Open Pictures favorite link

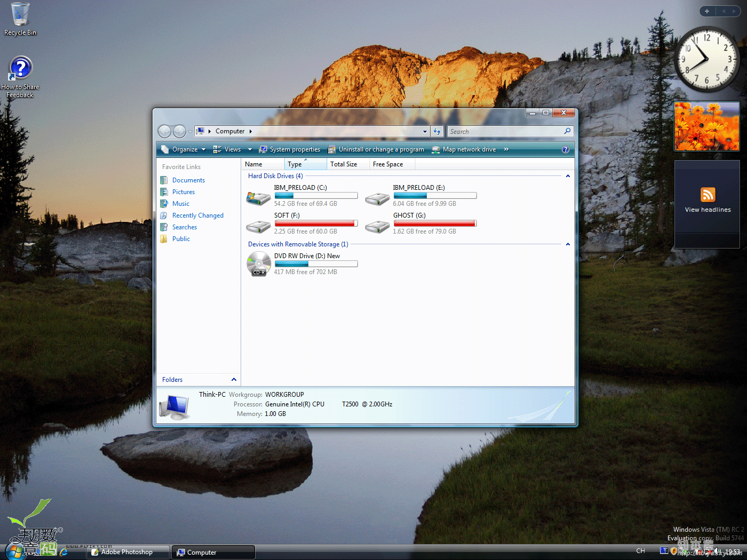184,192
